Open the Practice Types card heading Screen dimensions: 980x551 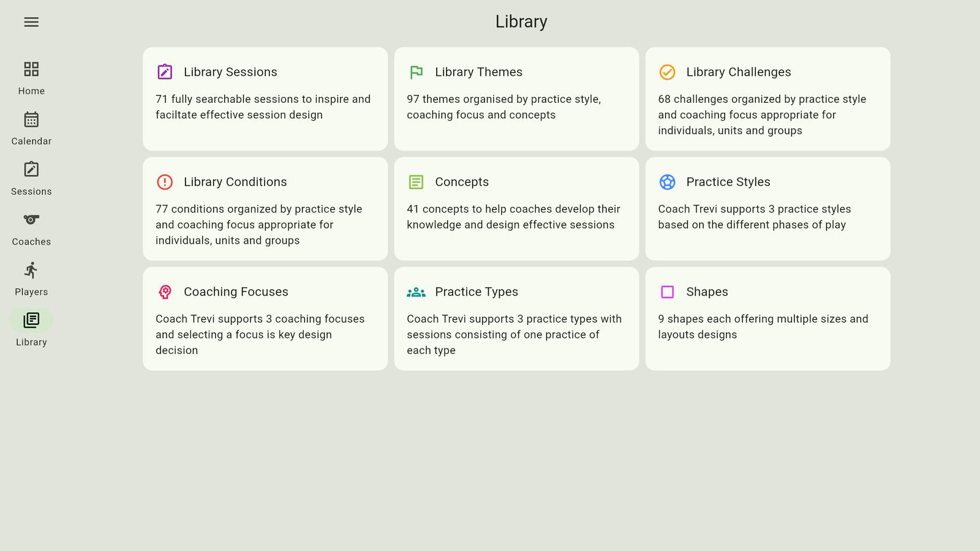[477, 292]
